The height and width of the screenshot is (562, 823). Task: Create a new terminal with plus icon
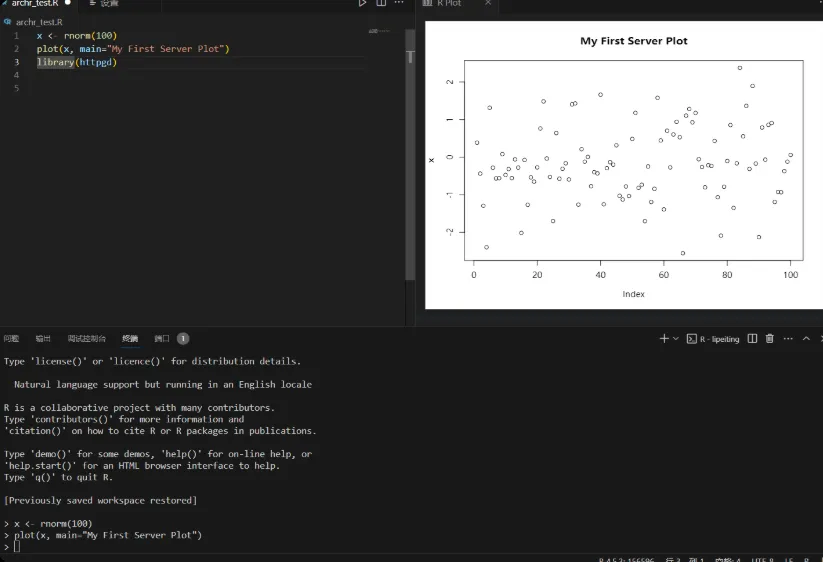[664, 338]
